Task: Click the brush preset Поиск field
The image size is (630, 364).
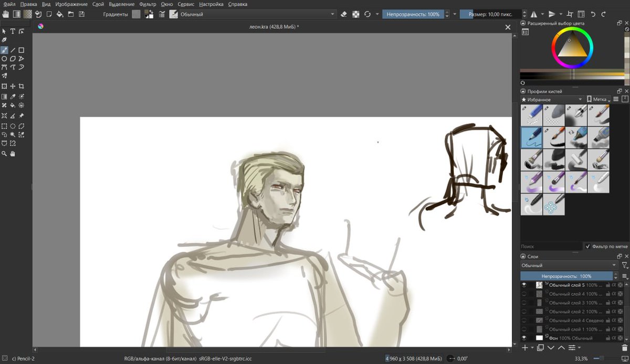Action: [551, 246]
